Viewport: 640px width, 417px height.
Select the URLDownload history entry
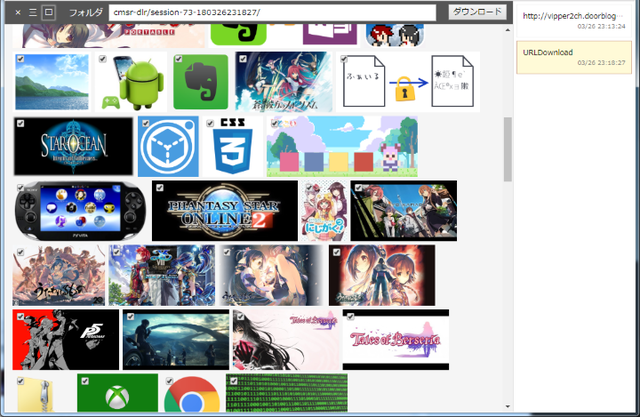pos(574,57)
